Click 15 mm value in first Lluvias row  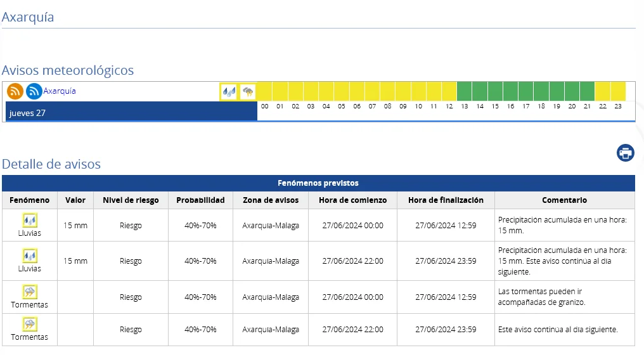(75, 225)
